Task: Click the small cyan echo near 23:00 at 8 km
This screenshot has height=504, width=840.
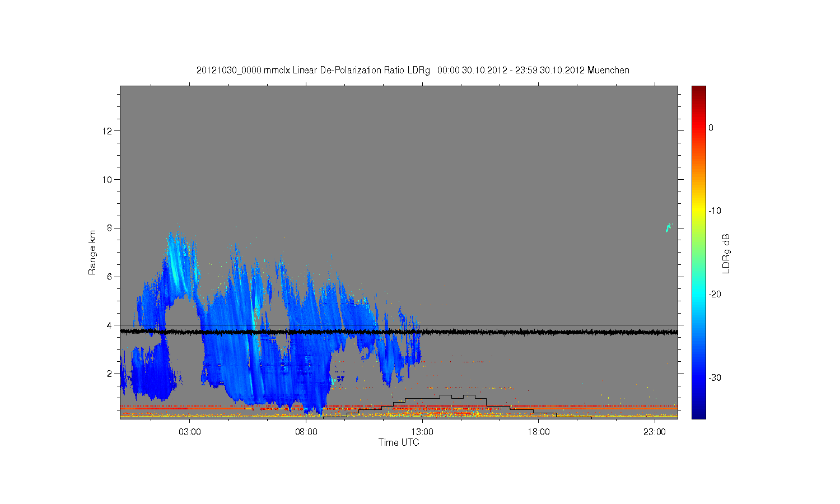Action: coord(668,227)
